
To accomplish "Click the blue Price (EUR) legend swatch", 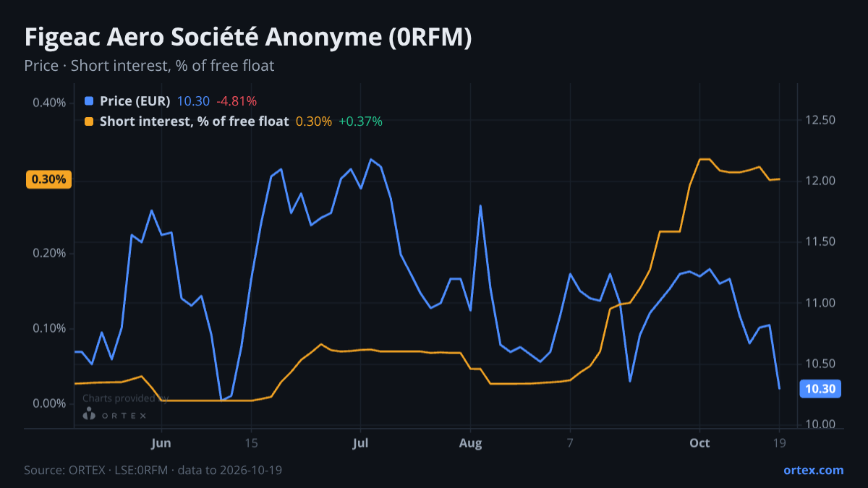I will tap(89, 101).
